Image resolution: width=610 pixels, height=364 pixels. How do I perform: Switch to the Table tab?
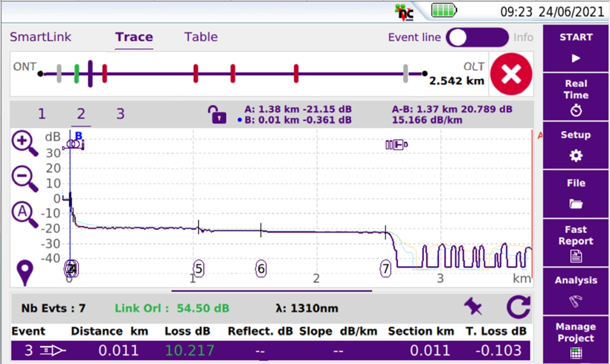[x=201, y=37]
